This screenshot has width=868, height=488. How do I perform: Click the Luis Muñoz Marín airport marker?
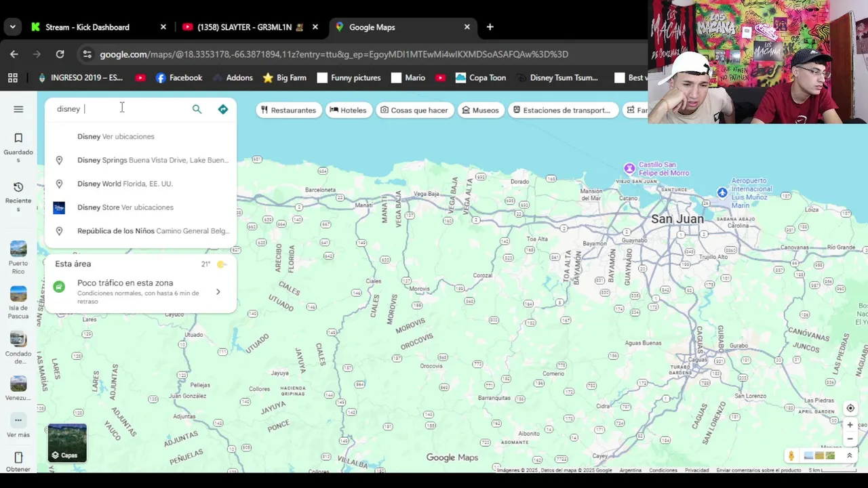722,193
